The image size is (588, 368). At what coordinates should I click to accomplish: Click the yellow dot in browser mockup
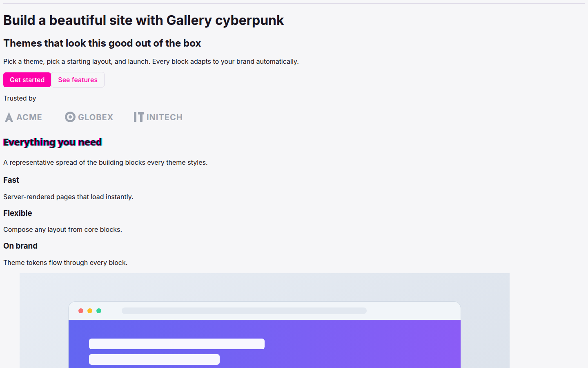[x=90, y=311]
